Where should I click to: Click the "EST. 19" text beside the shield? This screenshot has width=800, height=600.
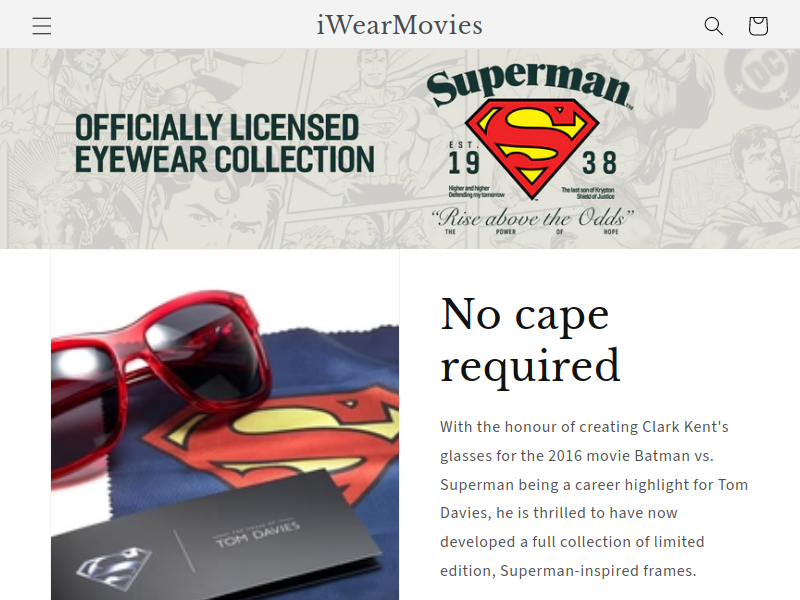[x=463, y=159]
